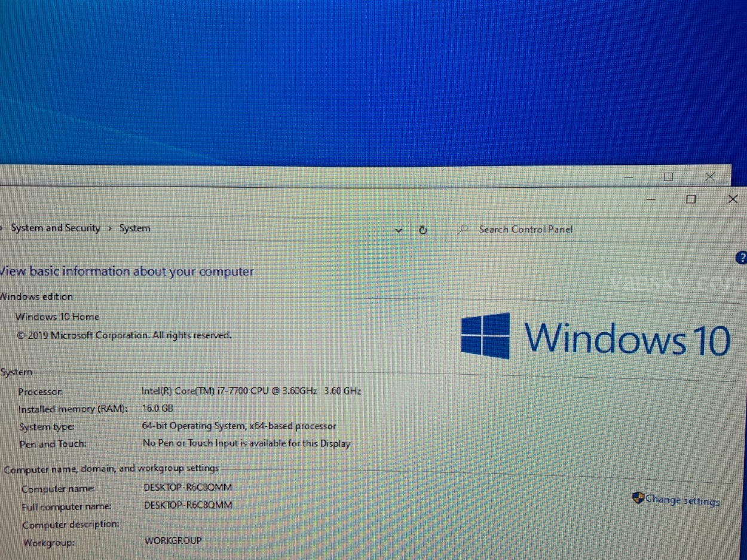Click the Full computer name value text

coord(188,505)
